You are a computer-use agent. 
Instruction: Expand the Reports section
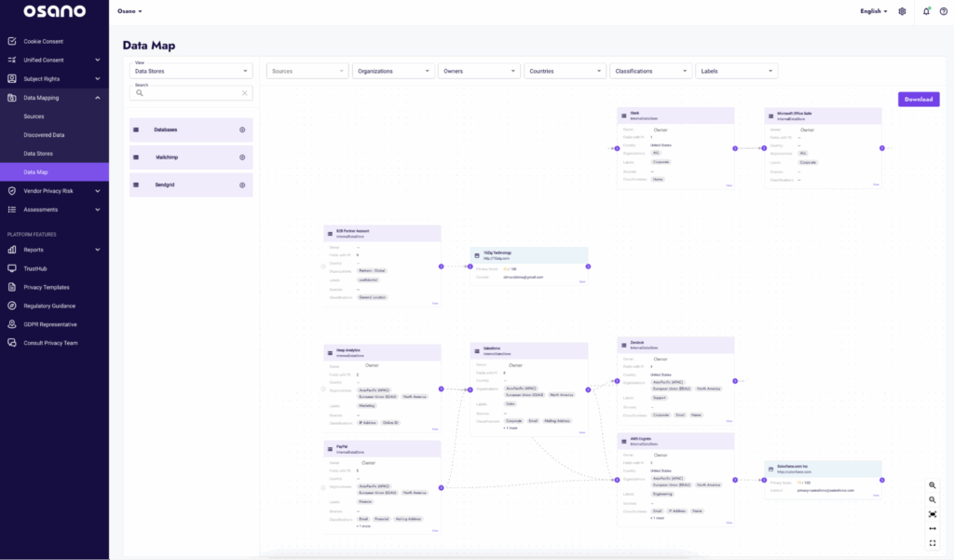click(x=97, y=250)
